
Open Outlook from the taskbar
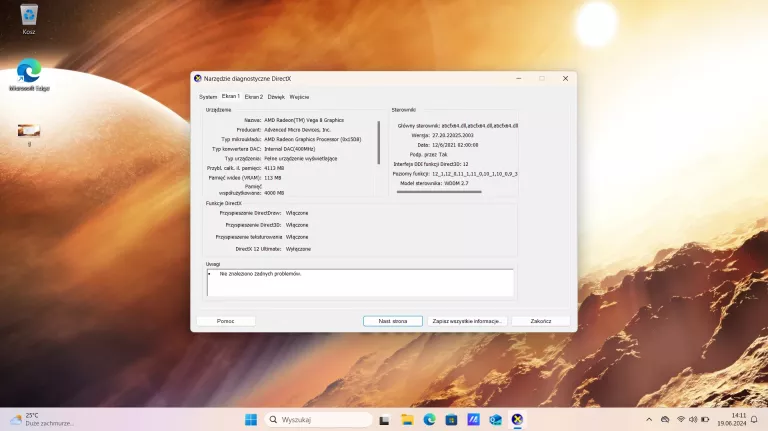(495, 419)
